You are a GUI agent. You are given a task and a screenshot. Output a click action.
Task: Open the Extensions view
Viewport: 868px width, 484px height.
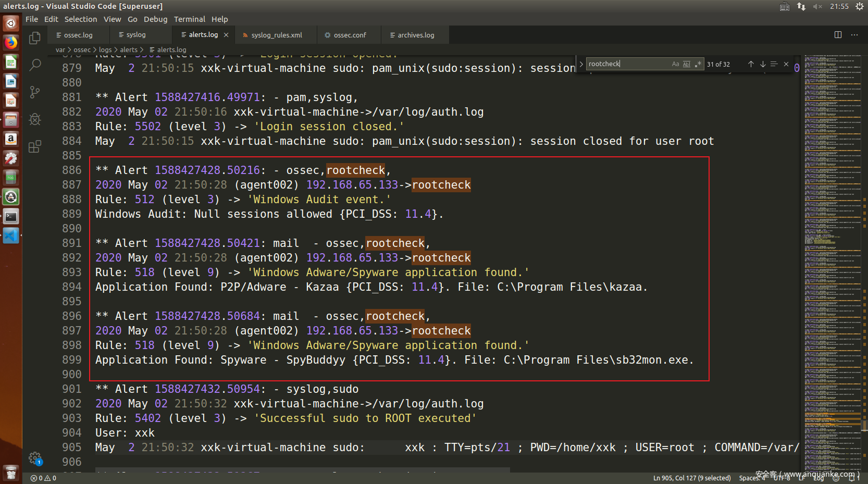tap(35, 147)
